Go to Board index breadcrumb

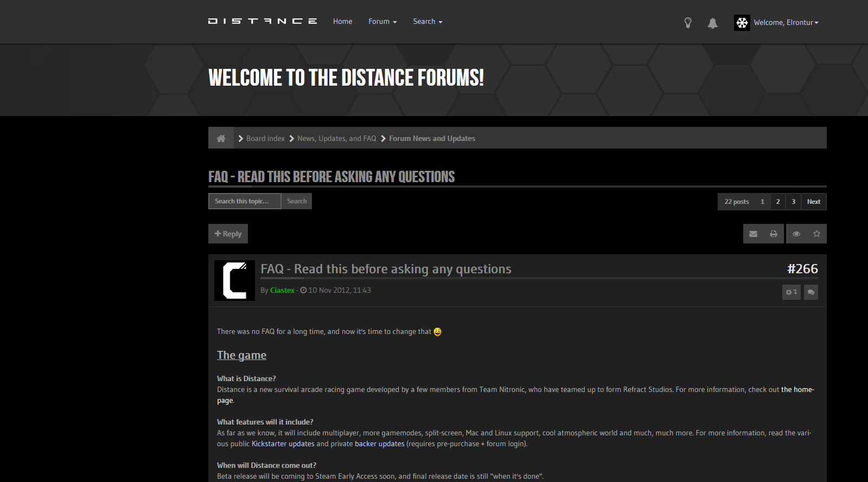[265, 138]
